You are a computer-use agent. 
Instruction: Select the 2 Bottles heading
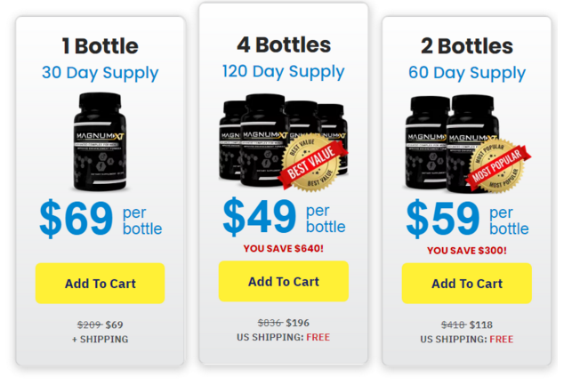point(467,46)
